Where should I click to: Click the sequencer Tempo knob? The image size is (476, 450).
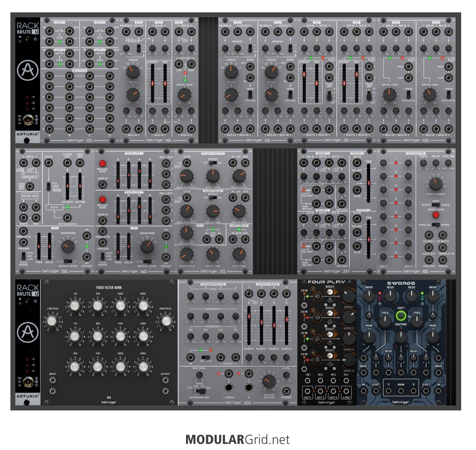click(x=423, y=163)
